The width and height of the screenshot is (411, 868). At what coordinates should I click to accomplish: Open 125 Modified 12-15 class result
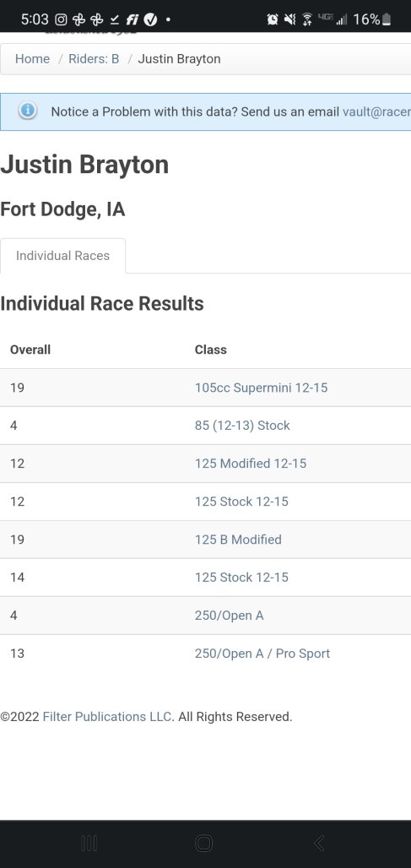click(251, 464)
